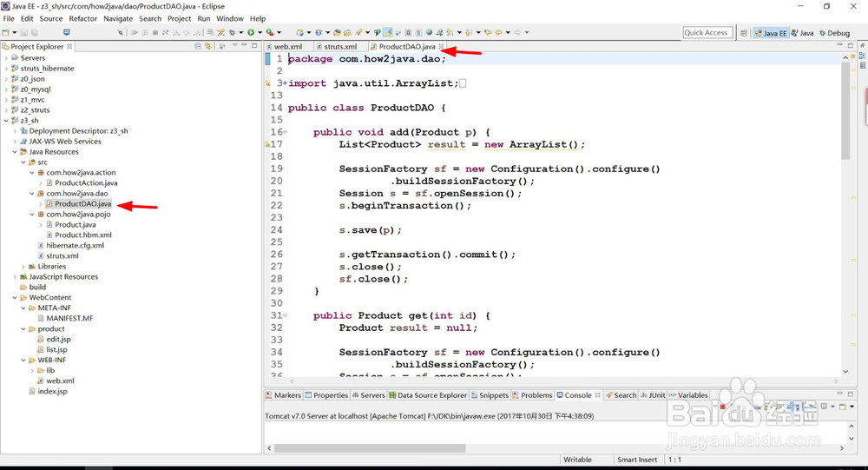Select ProductAction.java in Project Explorer

tap(86, 183)
